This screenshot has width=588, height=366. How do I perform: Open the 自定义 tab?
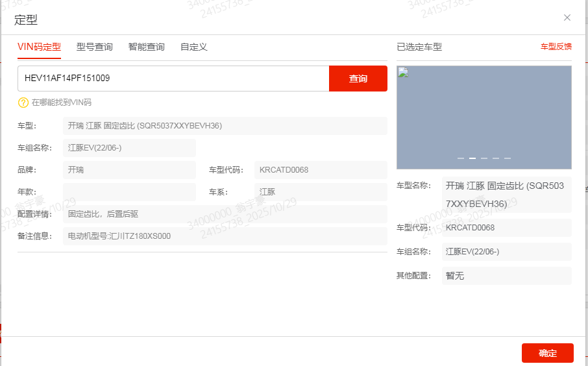(x=193, y=47)
